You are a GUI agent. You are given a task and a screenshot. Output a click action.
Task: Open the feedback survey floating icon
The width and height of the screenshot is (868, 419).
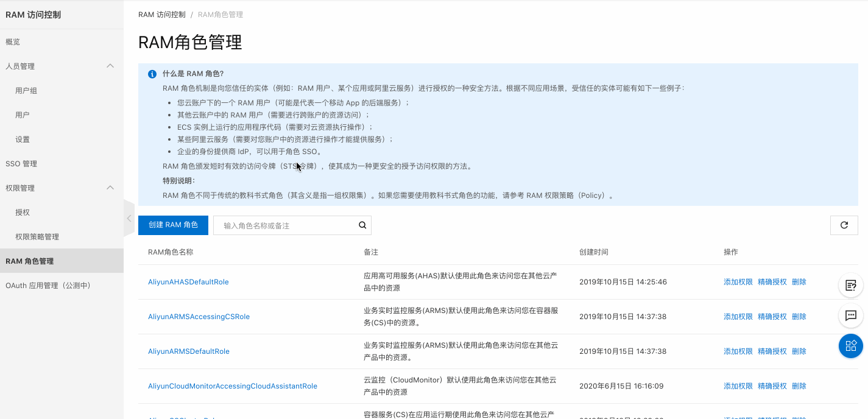coord(851,285)
